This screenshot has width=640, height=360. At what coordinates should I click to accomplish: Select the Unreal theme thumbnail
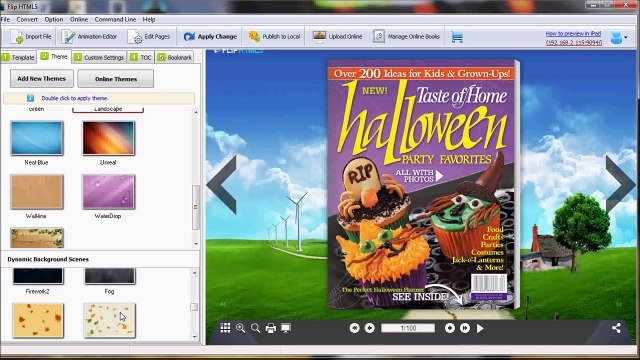tap(108, 138)
